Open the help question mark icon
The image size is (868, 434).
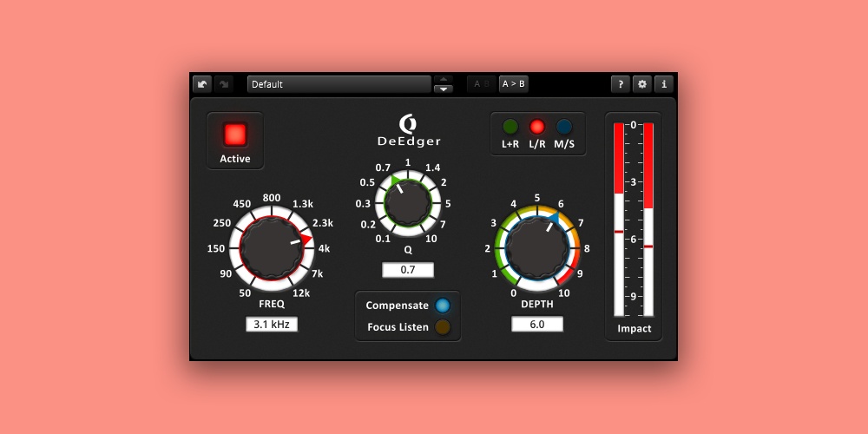[x=620, y=84]
